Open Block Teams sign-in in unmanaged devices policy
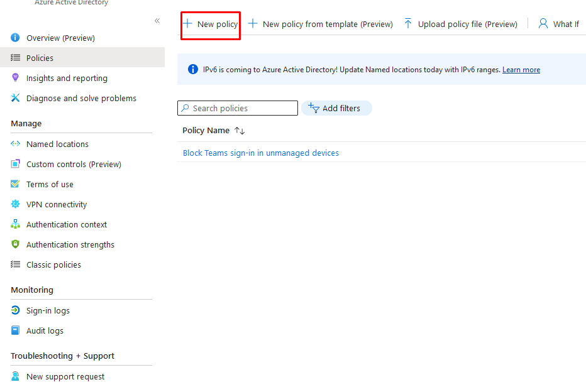The width and height of the screenshot is (586, 392). [261, 153]
